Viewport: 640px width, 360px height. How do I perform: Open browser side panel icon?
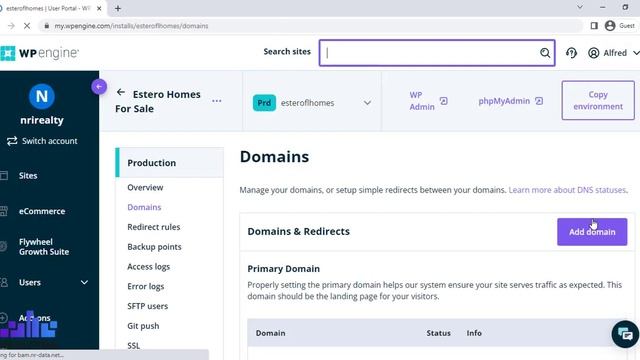coord(594,26)
